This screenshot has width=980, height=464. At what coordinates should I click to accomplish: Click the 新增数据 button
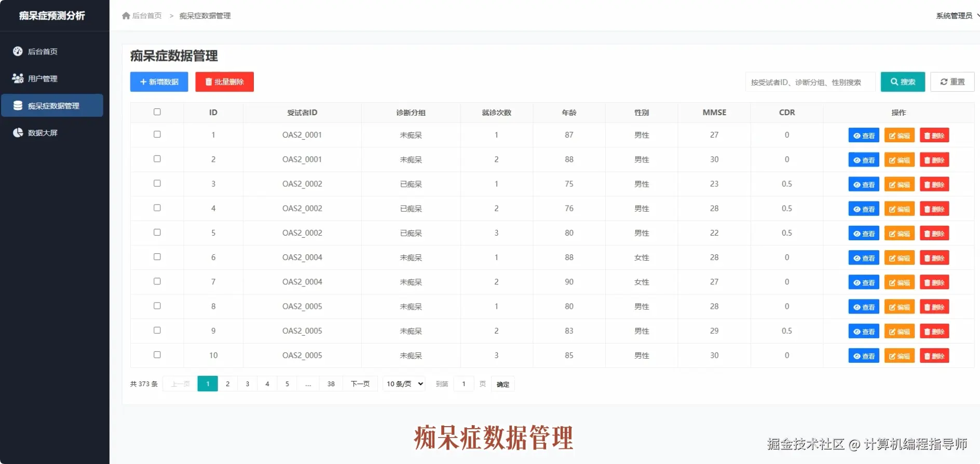coord(159,82)
